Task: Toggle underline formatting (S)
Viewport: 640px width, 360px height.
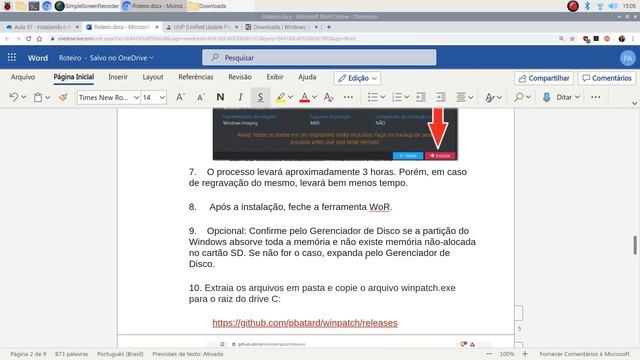Action: (260, 97)
